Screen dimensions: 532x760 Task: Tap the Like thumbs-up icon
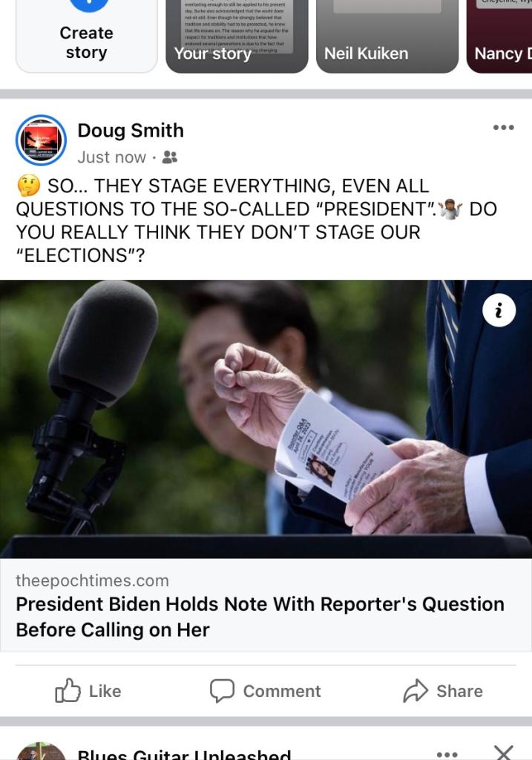point(68,689)
